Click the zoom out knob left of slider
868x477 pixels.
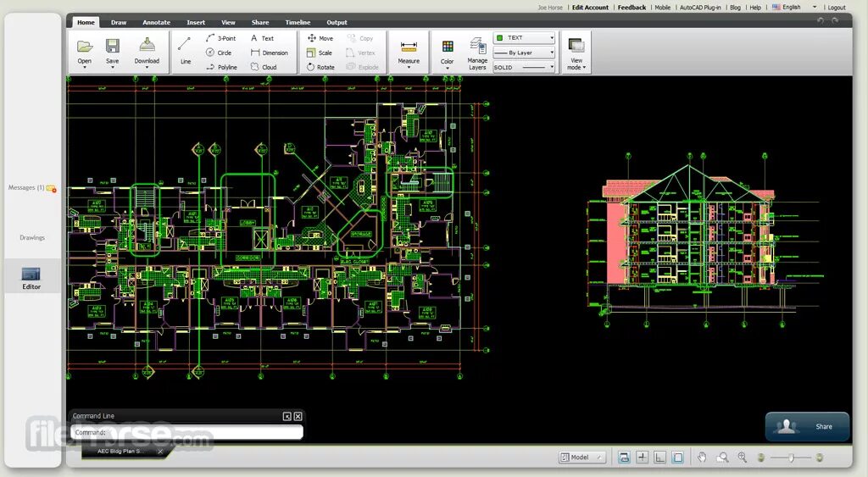click(x=761, y=457)
